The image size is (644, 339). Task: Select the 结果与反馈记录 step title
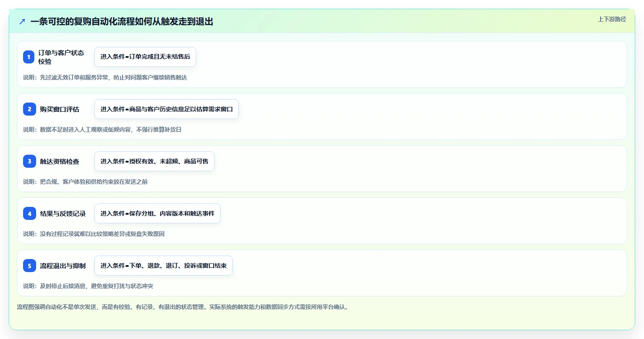63,213
